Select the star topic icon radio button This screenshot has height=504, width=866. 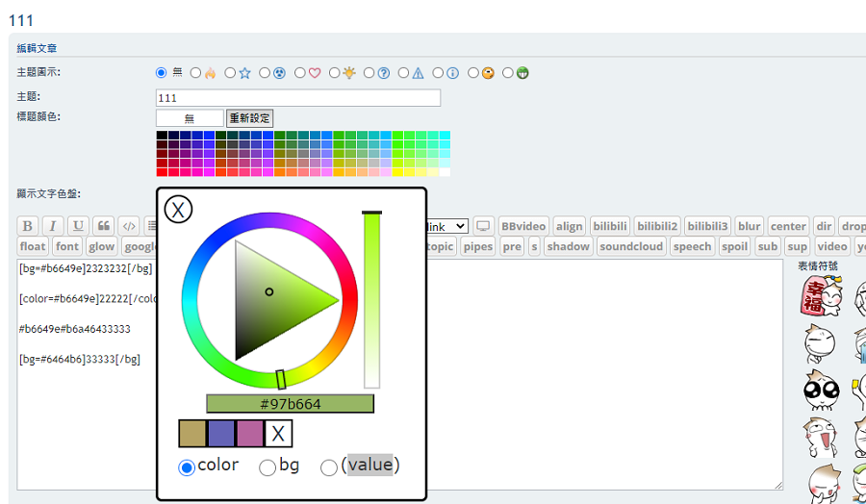[x=230, y=73]
